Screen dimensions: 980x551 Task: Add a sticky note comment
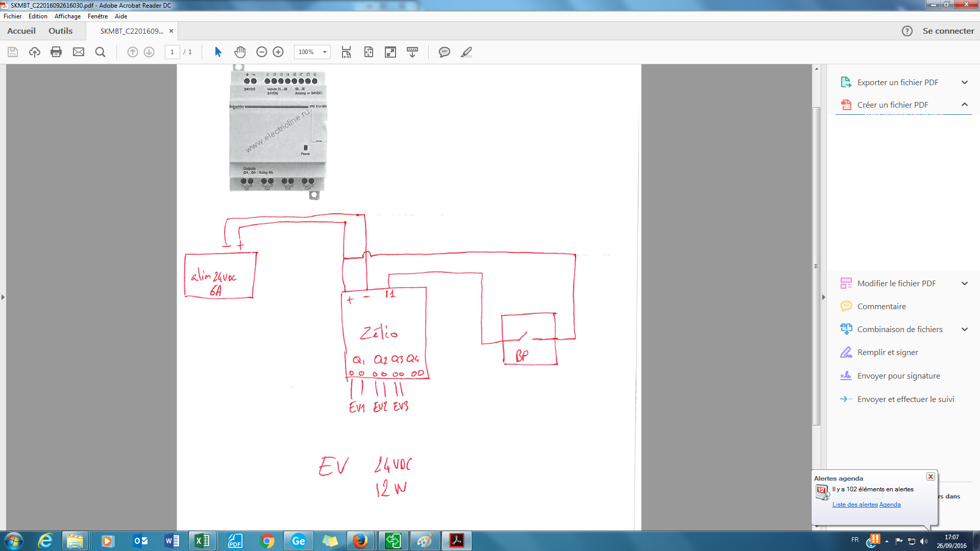tap(445, 52)
